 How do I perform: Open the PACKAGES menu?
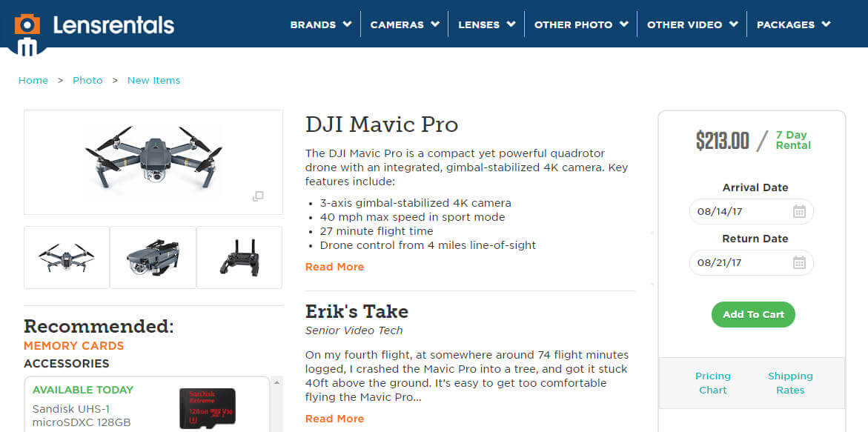[x=786, y=25]
